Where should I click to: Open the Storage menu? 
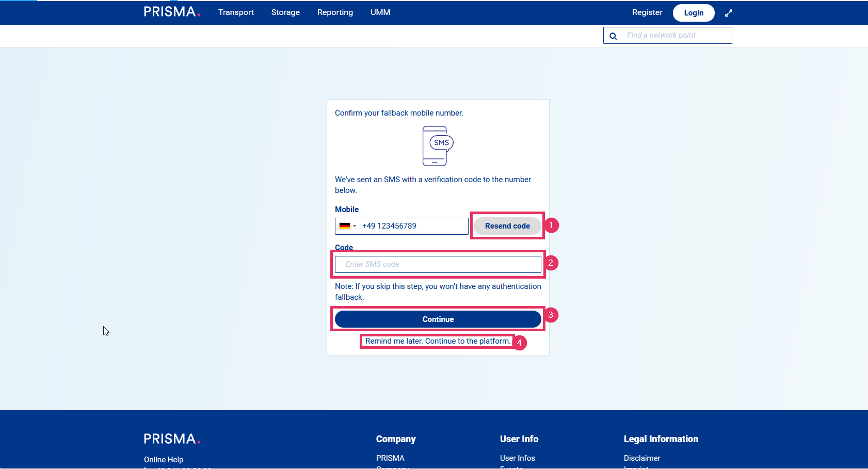[x=285, y=12]
